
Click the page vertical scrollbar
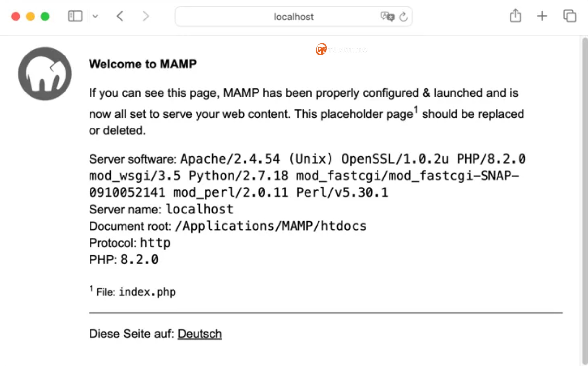coord(584,201)
